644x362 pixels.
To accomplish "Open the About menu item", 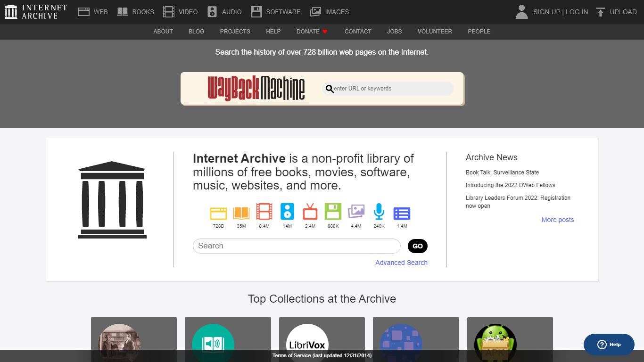I will click(x=163, y=32).
